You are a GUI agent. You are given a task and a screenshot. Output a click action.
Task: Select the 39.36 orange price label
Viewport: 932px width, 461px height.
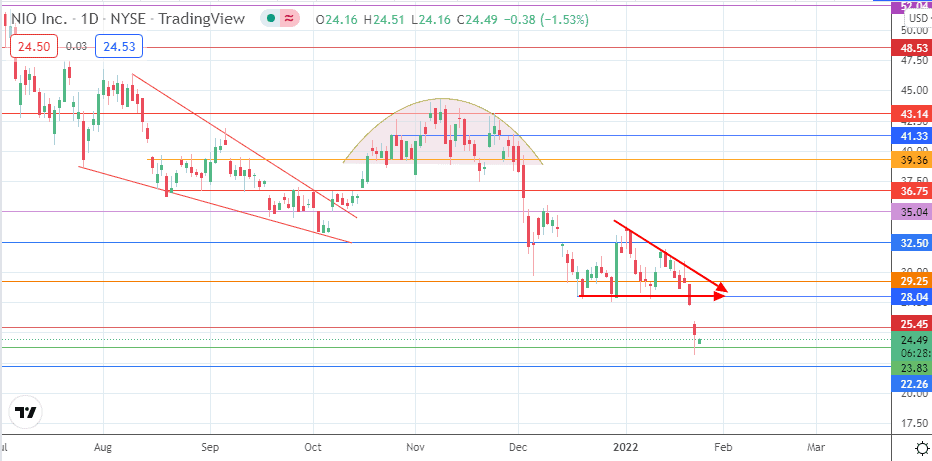pyautogui.click(x=912, y=159)
